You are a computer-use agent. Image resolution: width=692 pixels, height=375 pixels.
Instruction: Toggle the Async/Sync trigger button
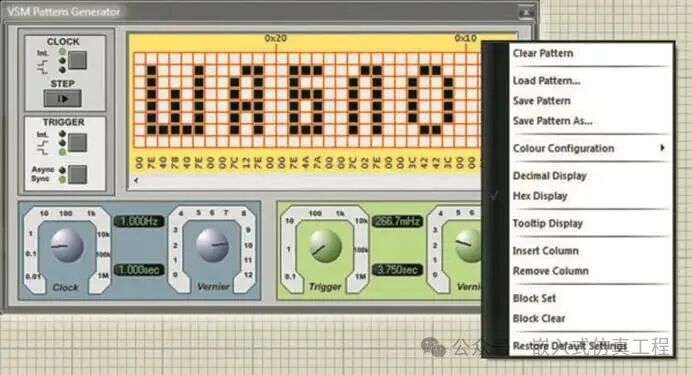(x=78, y=174)
